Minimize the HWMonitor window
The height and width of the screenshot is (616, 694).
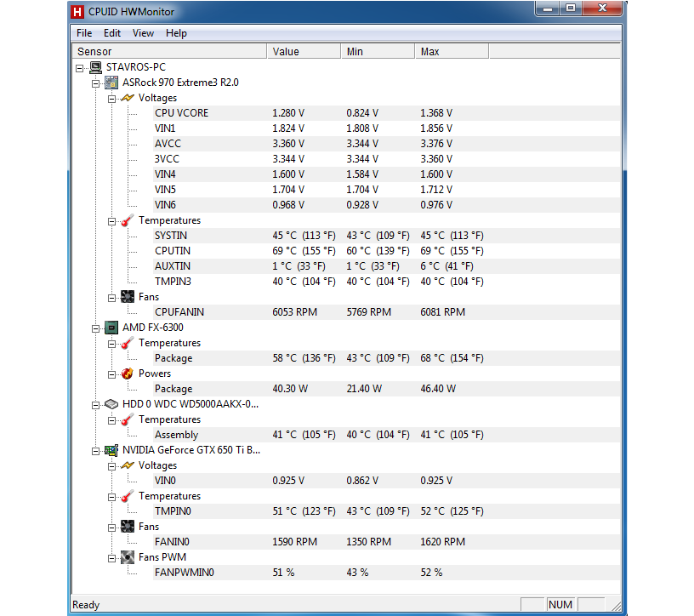click(548, 9)
